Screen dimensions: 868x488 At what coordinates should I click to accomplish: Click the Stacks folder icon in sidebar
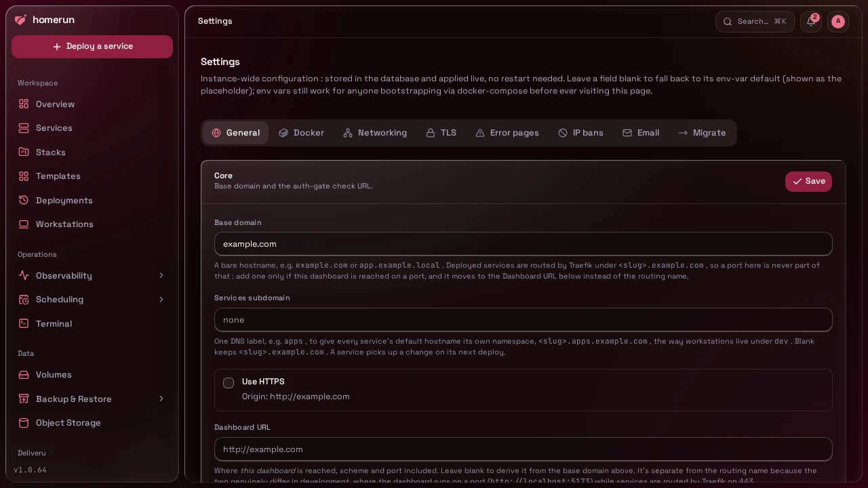click(x=24, y=152)
